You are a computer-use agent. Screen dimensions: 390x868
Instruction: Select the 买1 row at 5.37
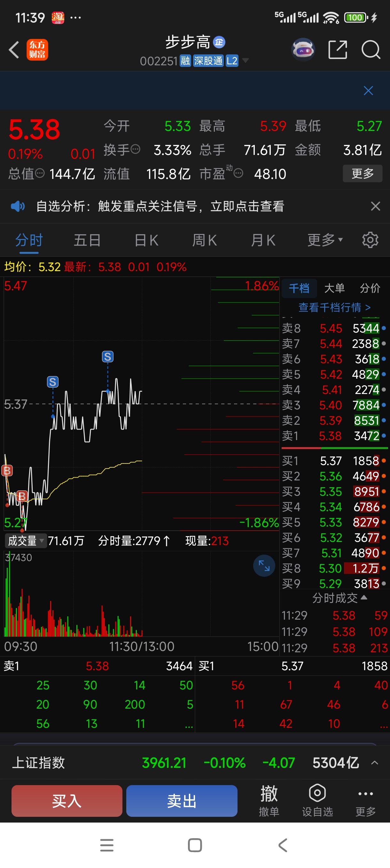tap(334, 461)
